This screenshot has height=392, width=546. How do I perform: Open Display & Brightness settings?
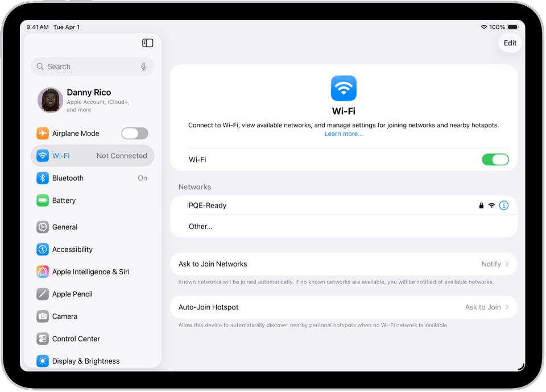point(92,361)
